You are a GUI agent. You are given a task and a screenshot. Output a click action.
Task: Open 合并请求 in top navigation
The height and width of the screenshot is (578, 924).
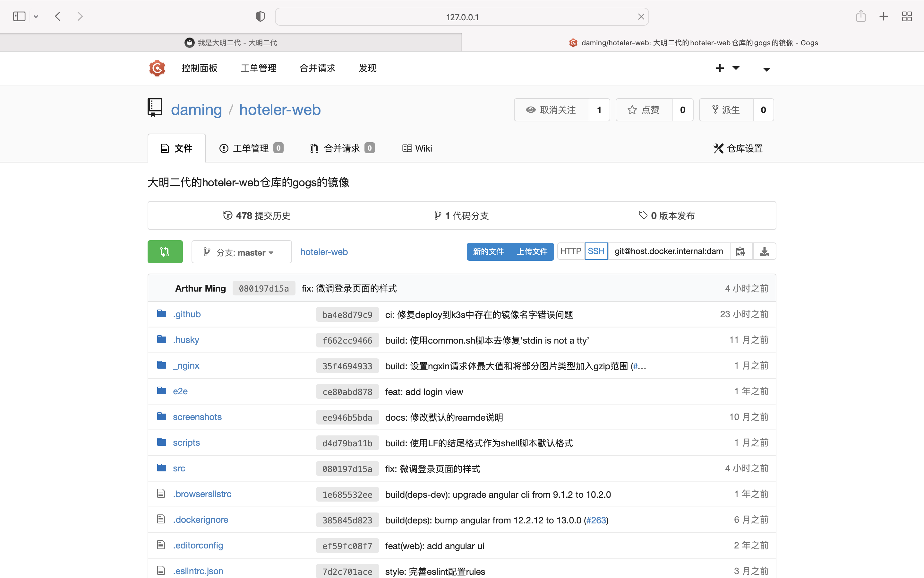[317, 68]
